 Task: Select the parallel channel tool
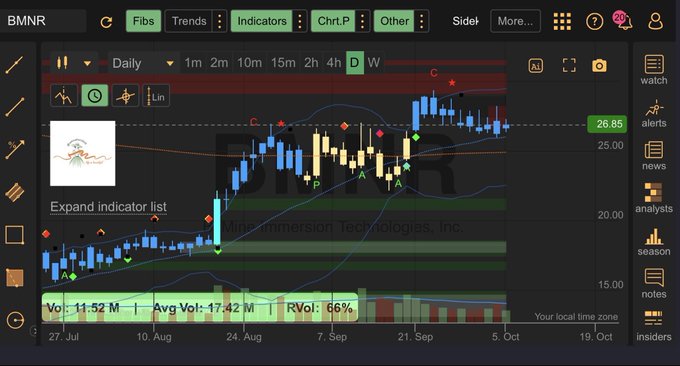point(15,192)
